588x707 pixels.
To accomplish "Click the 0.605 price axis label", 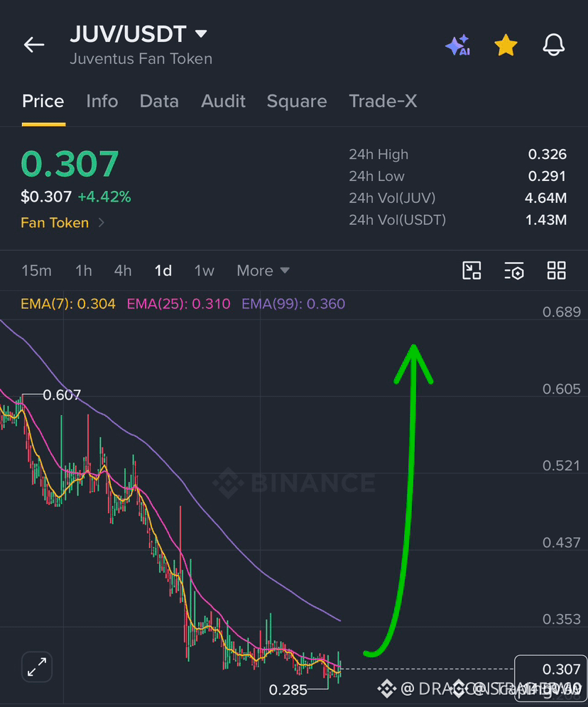I will [562, 389].
